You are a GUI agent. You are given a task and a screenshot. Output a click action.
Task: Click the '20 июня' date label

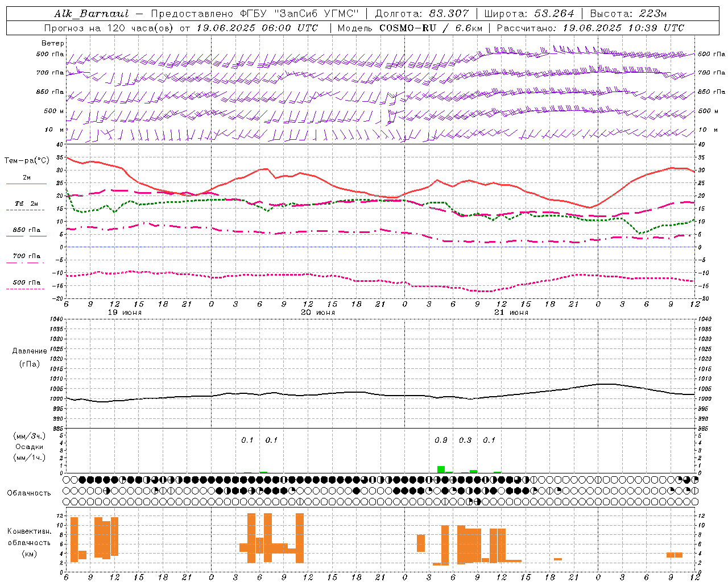[x=318, y=313]
